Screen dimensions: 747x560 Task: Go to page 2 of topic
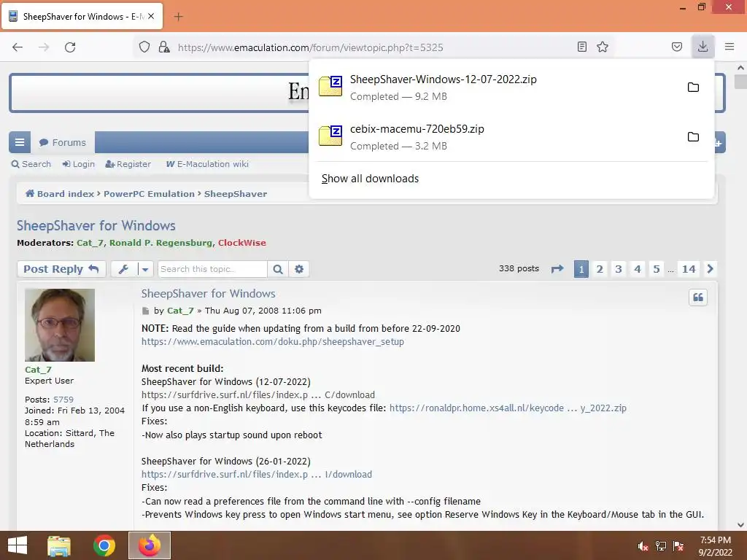[600, 269]
